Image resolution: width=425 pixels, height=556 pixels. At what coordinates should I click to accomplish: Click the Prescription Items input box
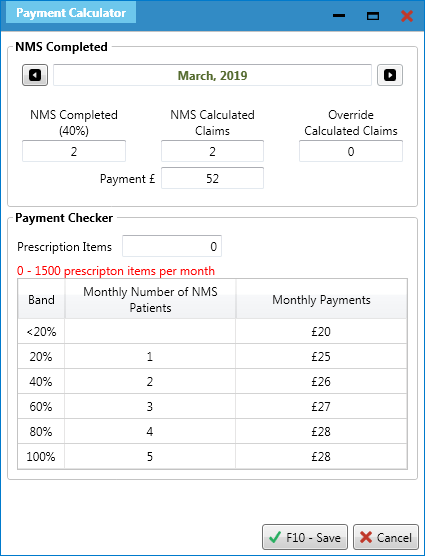click(172, 246)
